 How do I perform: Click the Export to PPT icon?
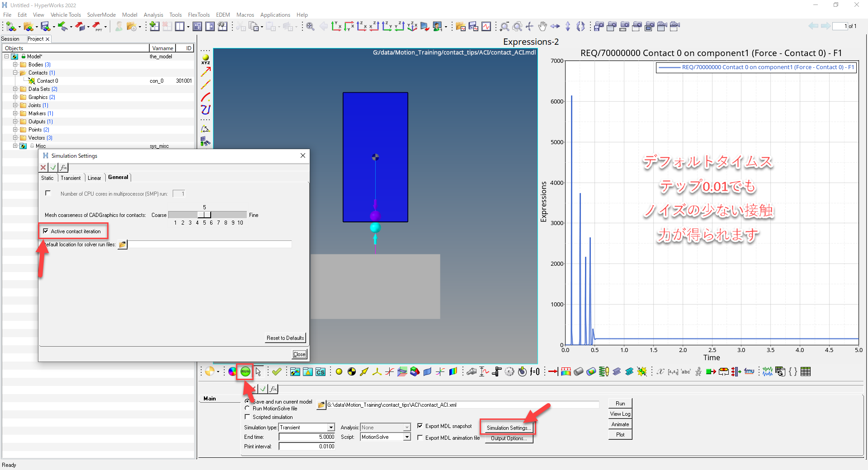point(98,27)
